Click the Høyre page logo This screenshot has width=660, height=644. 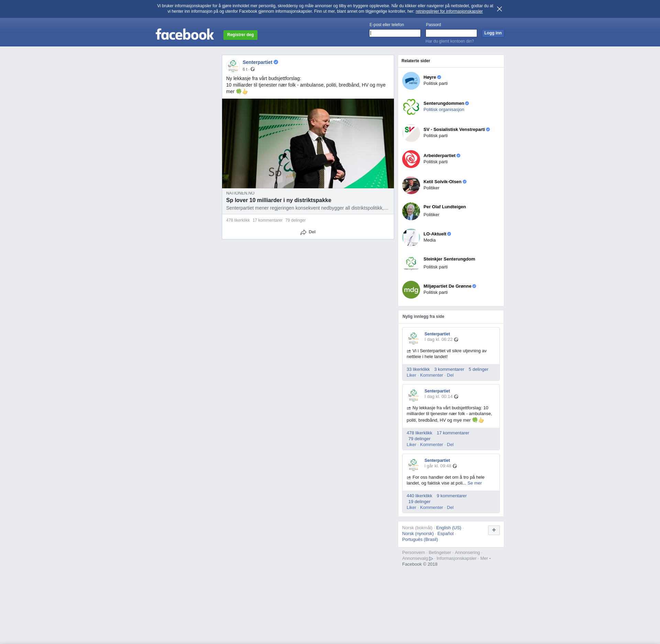pos(411,81)
